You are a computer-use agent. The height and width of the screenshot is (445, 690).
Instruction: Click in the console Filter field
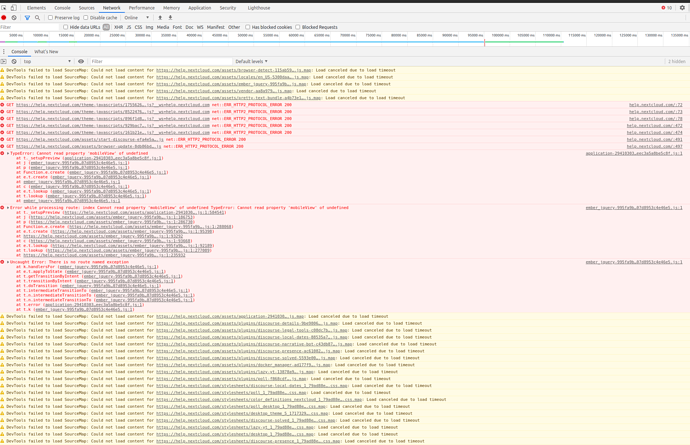click(x=160, y=62)
